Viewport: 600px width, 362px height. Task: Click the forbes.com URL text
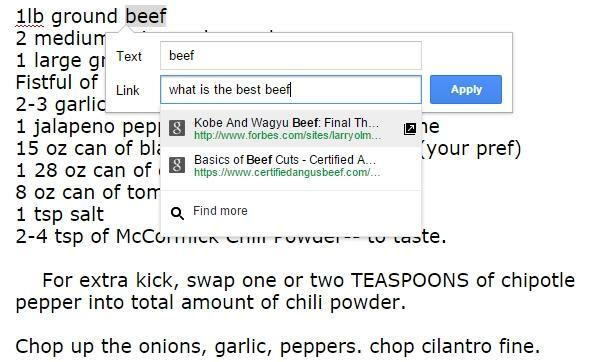(287, 135)
